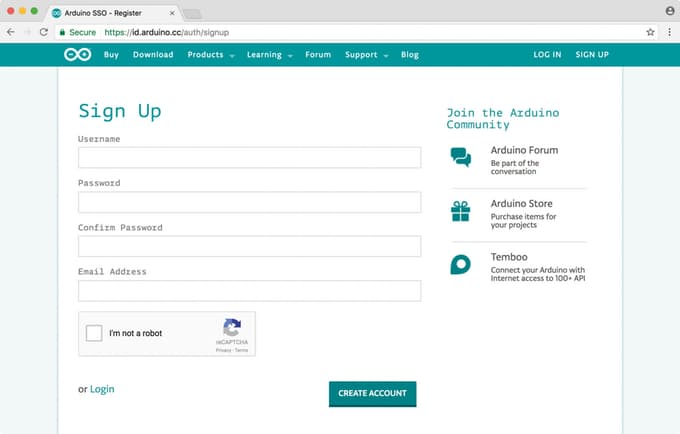Focus the Email Address input field
680x434 pixels.
click(x=249, y=291)
